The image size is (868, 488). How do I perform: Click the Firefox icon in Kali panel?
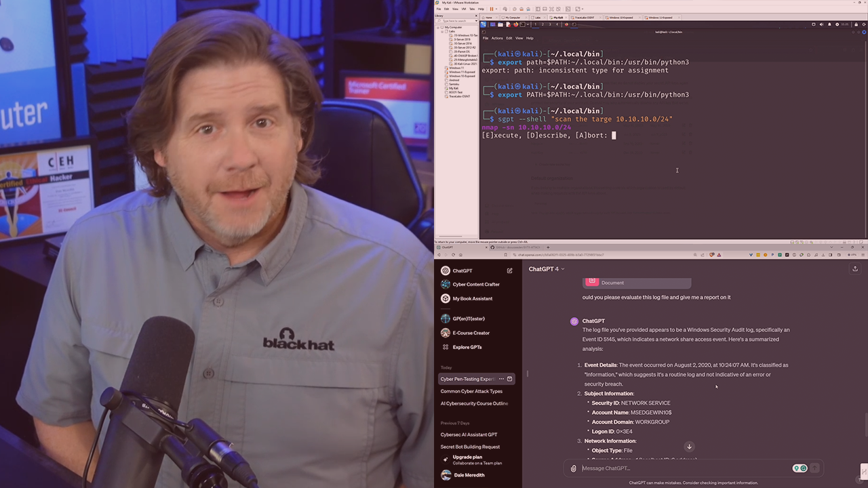point(515,24)
